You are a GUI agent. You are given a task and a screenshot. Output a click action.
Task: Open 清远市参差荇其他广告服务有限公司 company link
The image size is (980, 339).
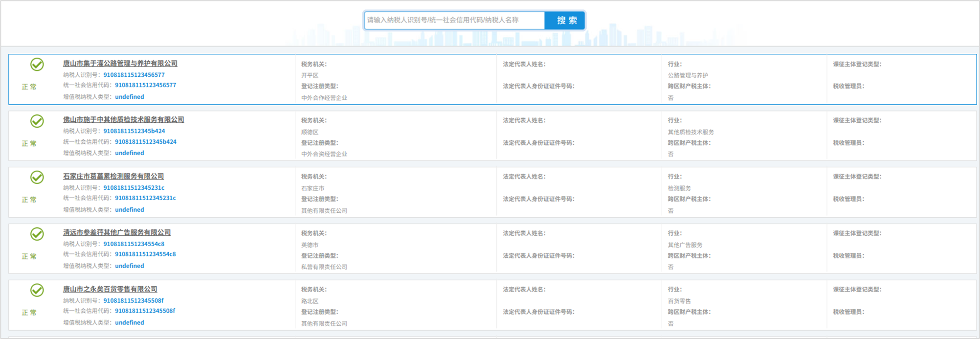pos(117,233)
